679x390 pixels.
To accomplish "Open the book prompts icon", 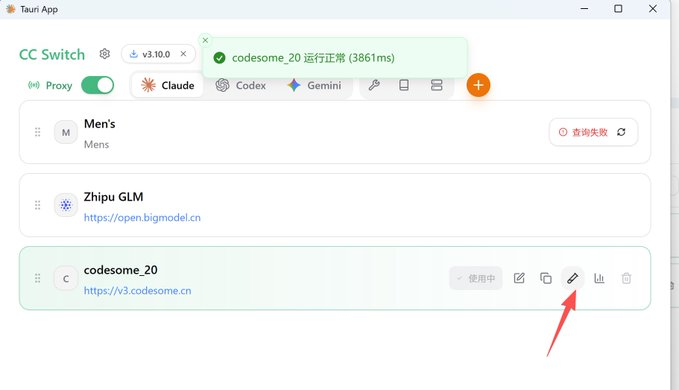I will click(404, 85).
